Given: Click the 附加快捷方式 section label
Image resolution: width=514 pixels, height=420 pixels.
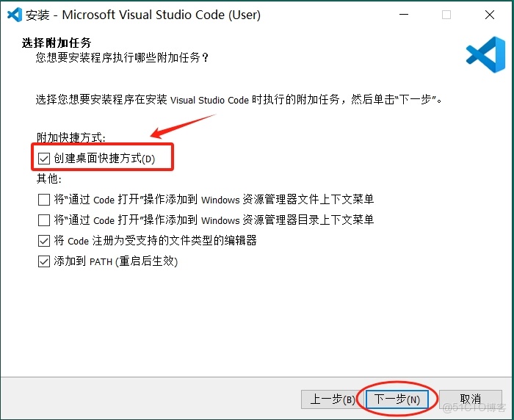Looking at the screenshot, I should click(x=71, y=138).
